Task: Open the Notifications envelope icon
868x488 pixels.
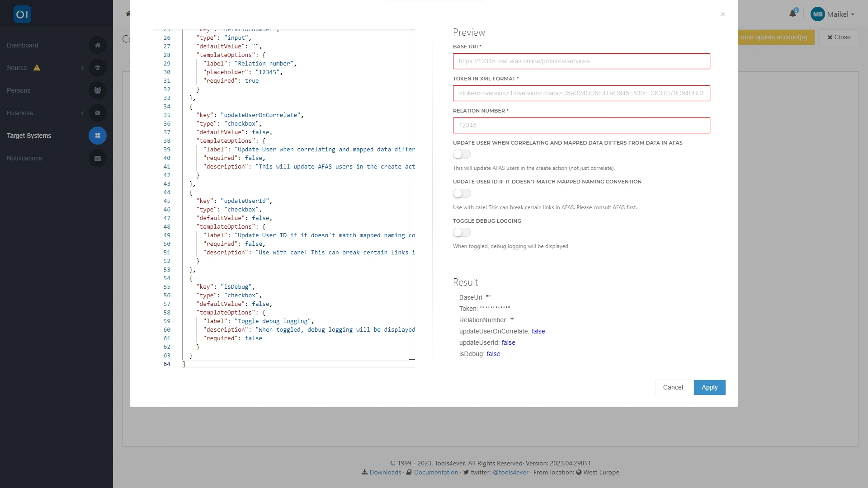Action: (x=98, y=158)
